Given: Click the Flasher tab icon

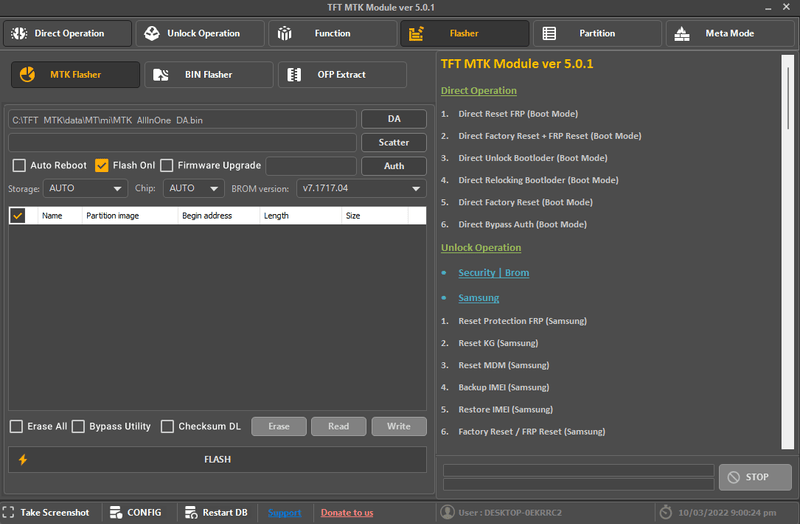Looking at the screenshot, I should 416,33.
